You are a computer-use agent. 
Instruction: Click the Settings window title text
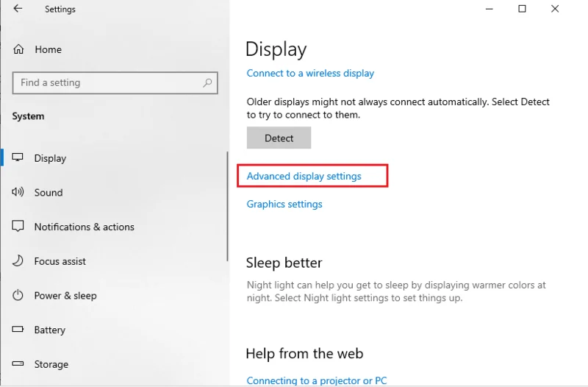pos(60,9)
